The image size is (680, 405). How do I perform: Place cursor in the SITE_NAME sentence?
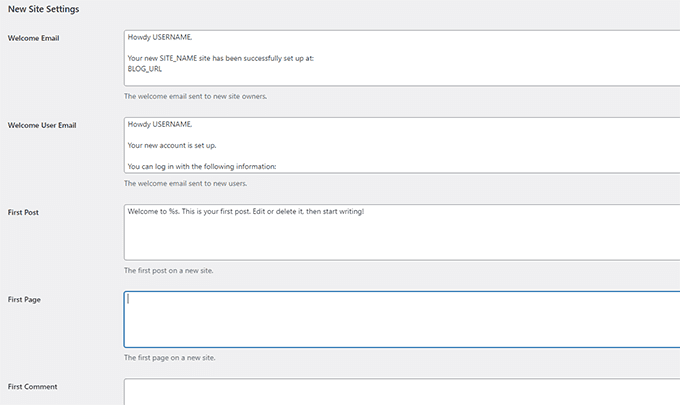tap(221, 58)
